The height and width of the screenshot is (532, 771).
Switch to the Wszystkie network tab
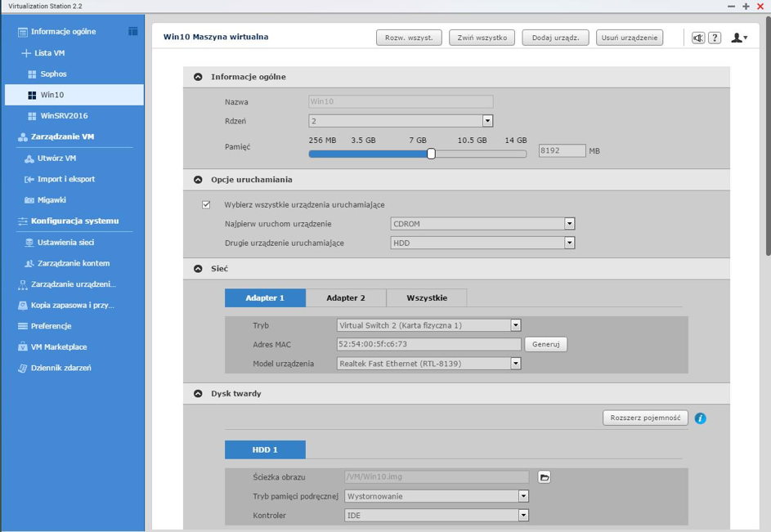[427, 298]
